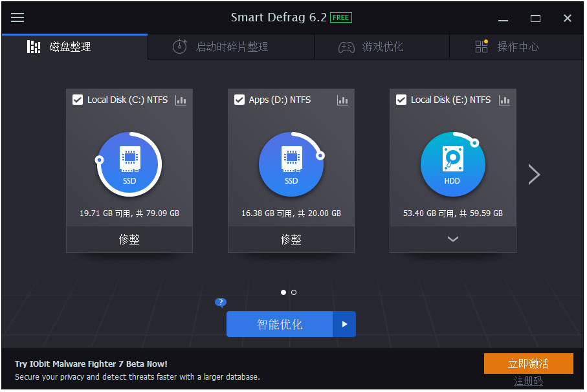Viewport: 587px width, 392px height.
Task: Click the E: drive HDD circle icon
Action: click(x=452, y=164)
